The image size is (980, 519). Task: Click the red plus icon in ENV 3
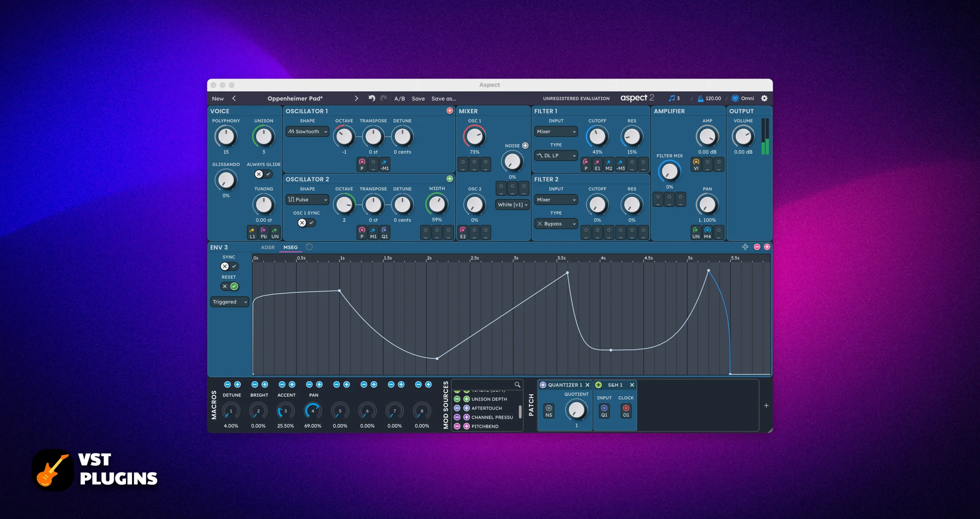tap(767, 247)
